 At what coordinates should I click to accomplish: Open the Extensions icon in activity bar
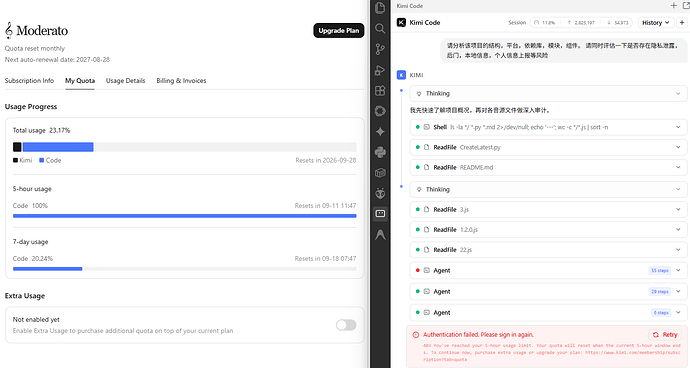(x=380, y=90)
